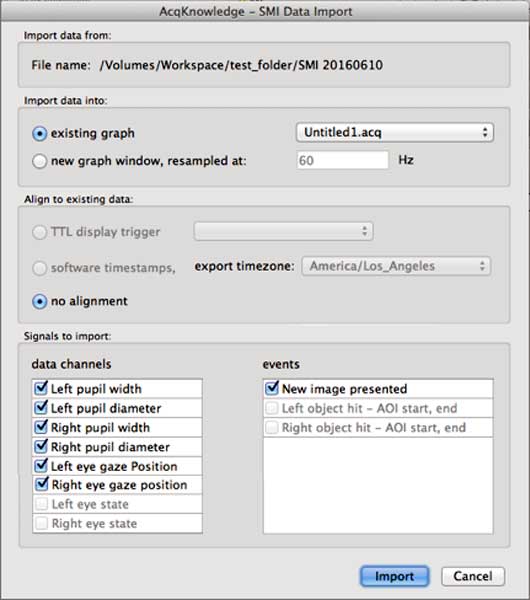This screenshot has width=530, height=600.
Task: Toggle Right eye gaze position checkbox
Action: (41, 484)
